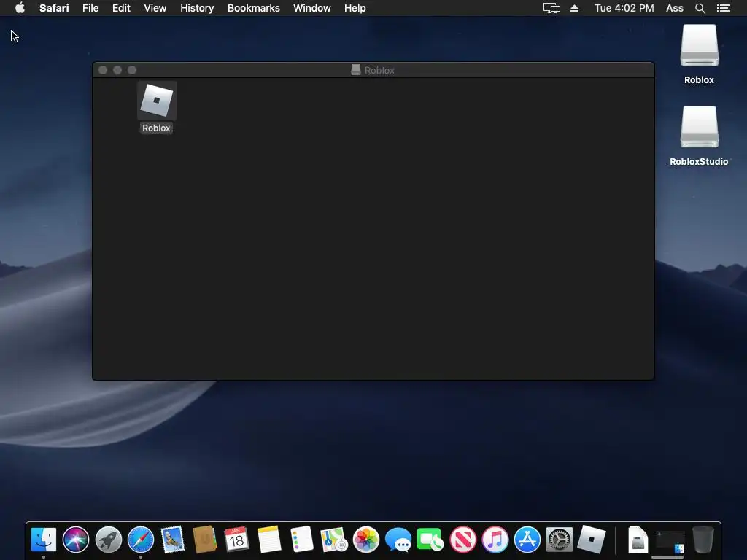Minimize the Roblox window
747x560 pixels.
pyautogui.click(x=117, y=70)
